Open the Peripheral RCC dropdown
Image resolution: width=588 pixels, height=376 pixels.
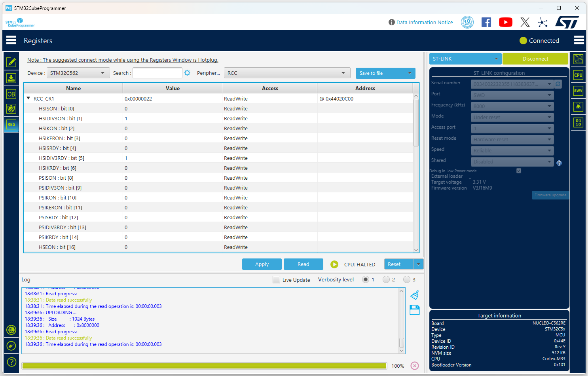[x=287, y=73]
